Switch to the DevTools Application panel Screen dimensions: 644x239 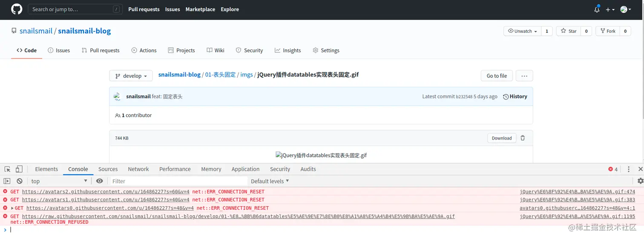[245, 169]
